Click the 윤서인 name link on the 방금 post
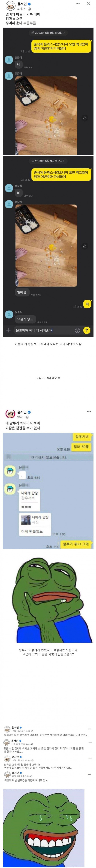The image size is (96, 868). coord(22,412)
